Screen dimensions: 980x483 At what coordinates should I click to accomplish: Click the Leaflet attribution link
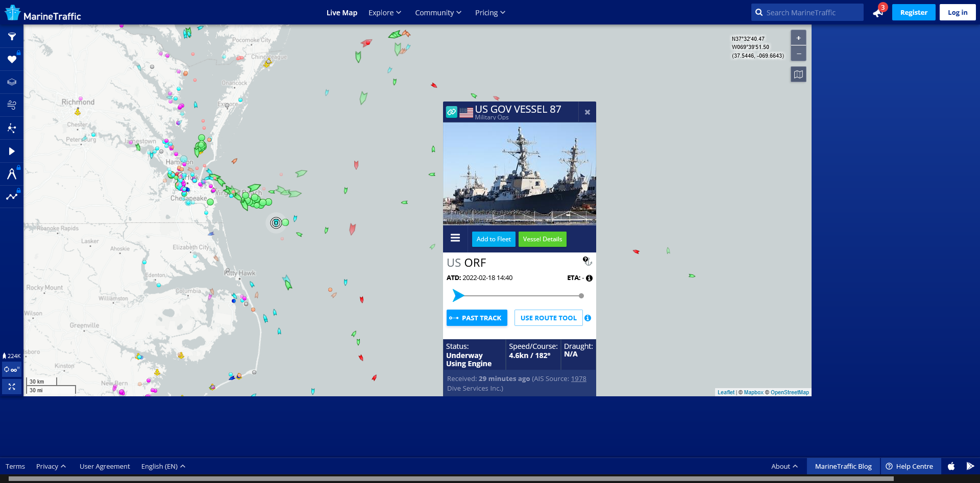726,392
